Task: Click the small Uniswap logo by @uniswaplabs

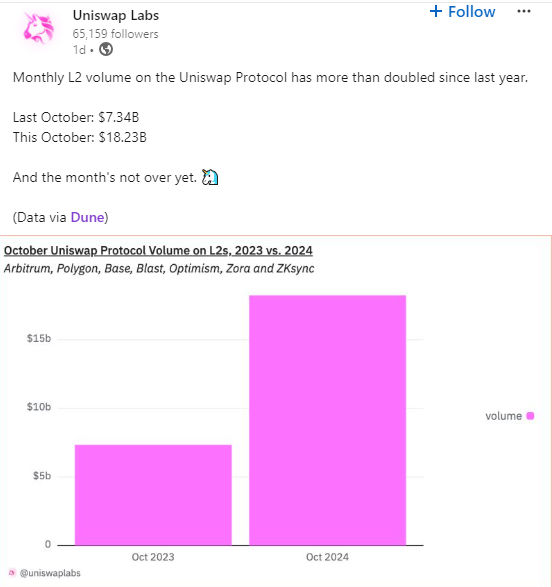Action: (x=12, y=573)
